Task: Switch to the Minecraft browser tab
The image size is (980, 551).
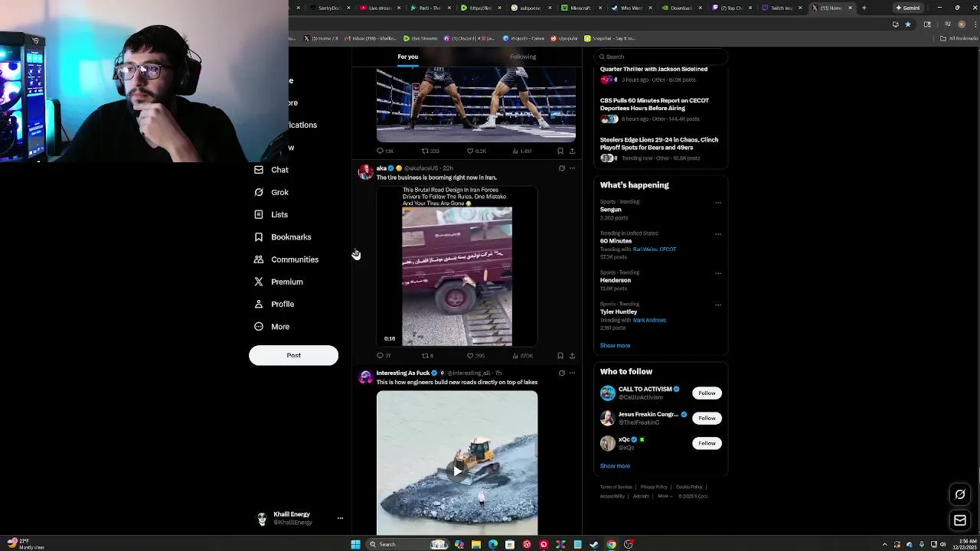Action: coord(580,8)
